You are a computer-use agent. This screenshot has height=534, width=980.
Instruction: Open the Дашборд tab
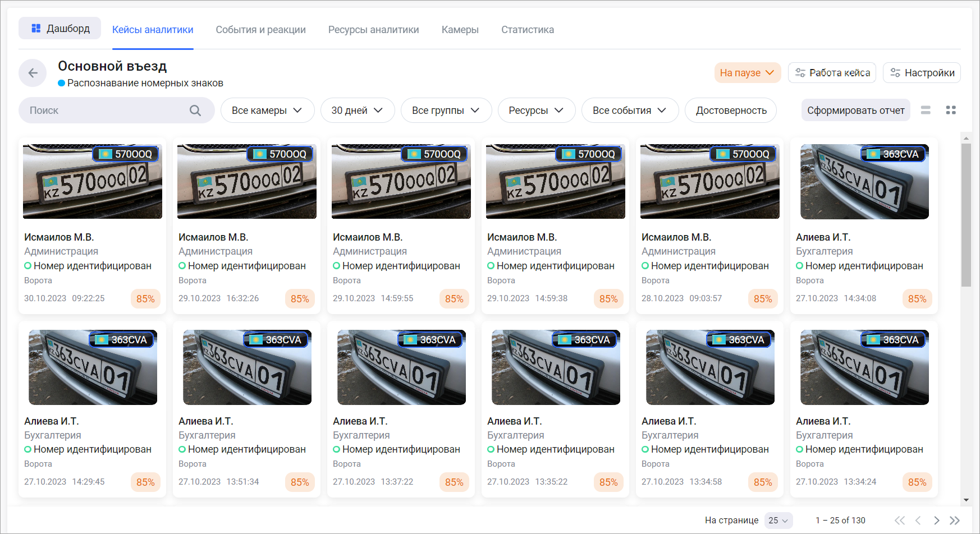(x=60, y=29)
